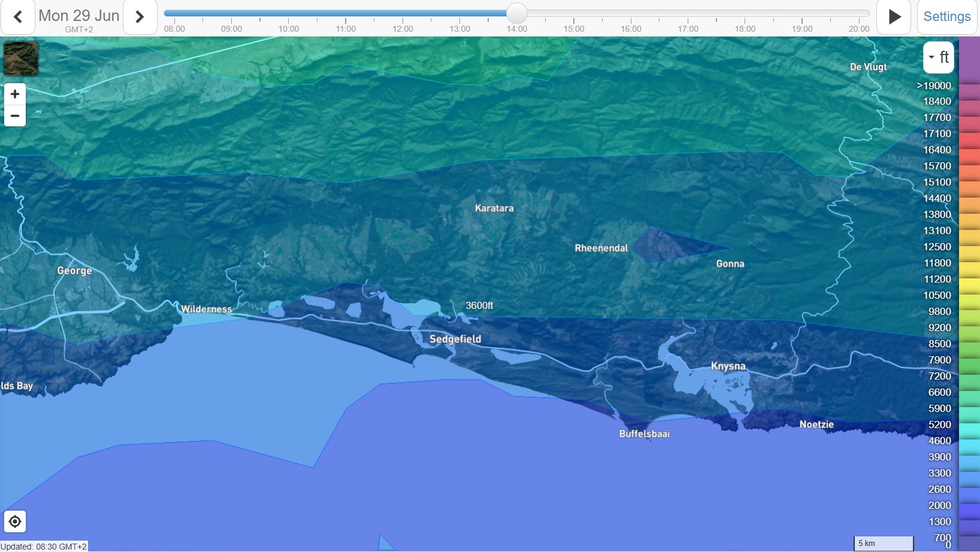Go to next day arrow
The height and width of the screenshot is (552, 980).
pos(140,17)
